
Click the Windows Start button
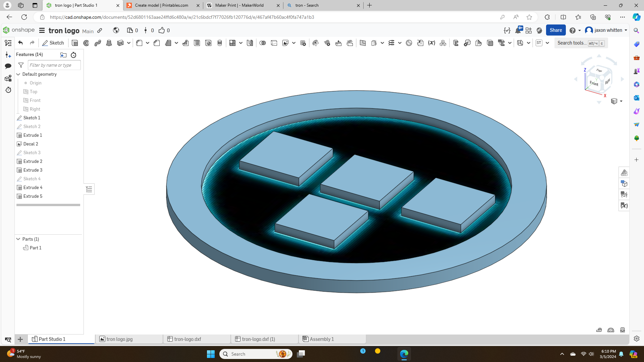coord(211,354)
